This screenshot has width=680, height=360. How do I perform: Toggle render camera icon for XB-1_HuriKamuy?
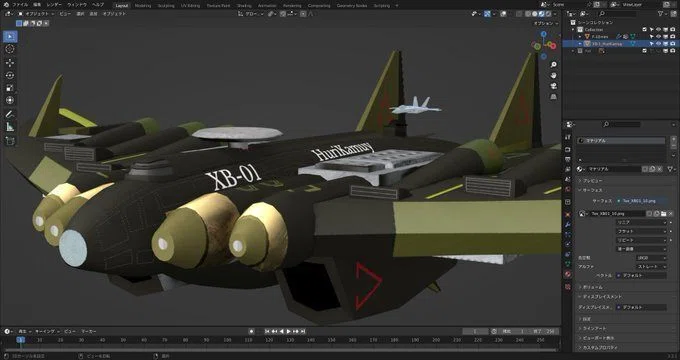(x=672, y=44)
